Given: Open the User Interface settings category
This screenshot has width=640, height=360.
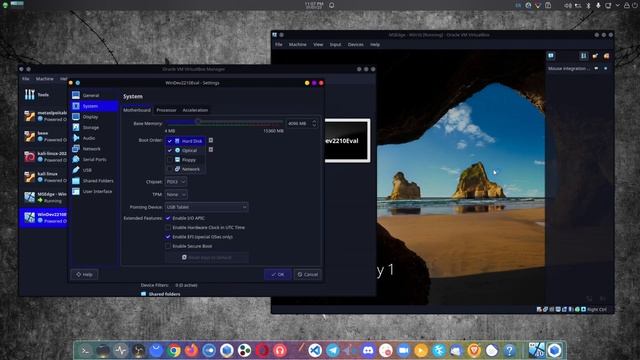Looking at the screenshot, I should pos(94,191).
